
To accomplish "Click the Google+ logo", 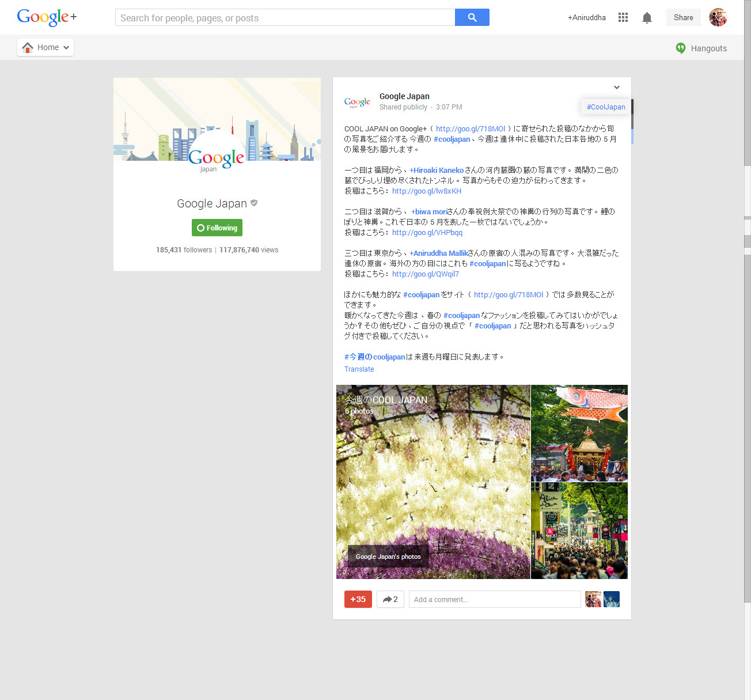I will click(x=47, y=17).
